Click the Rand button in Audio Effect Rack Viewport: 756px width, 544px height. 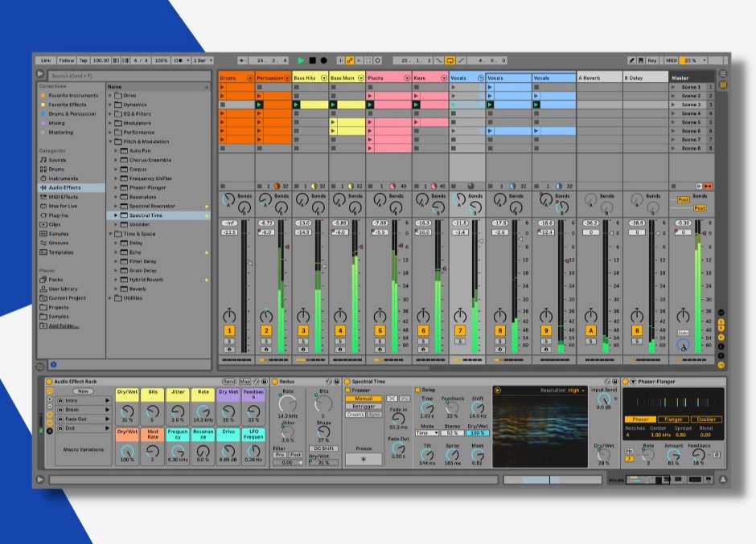coord(229,382)
